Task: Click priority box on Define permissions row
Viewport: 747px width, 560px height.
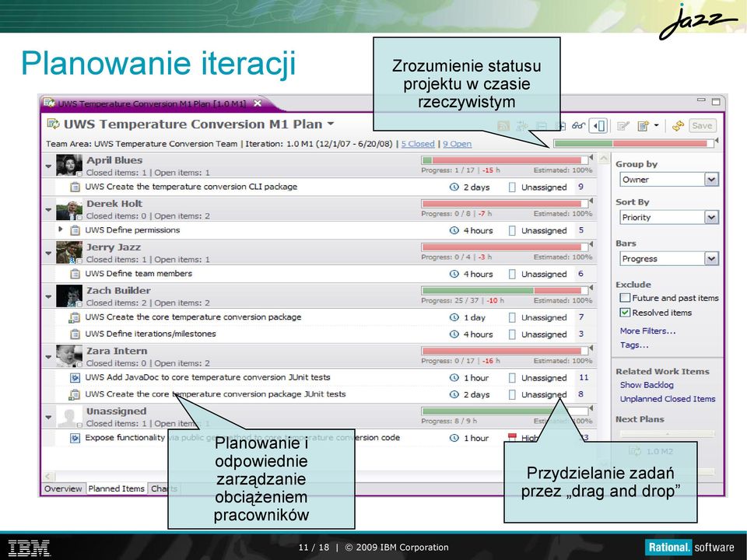Action: tap(512, 230)
